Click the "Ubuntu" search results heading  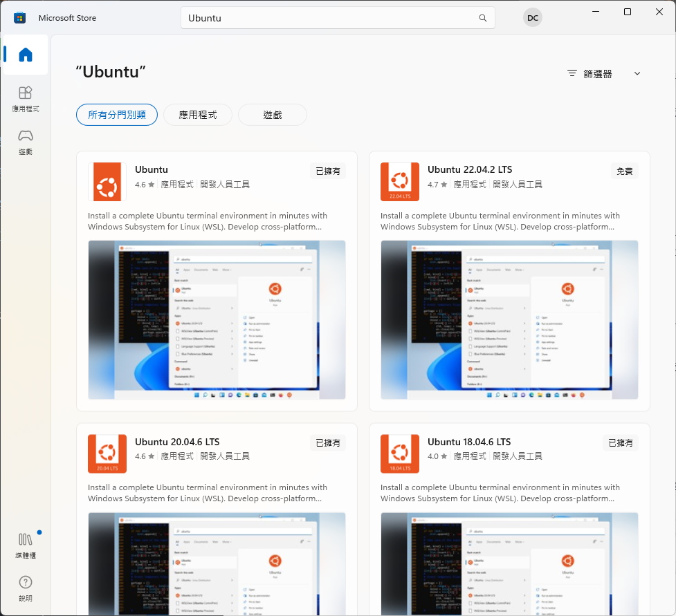point(111,72)
